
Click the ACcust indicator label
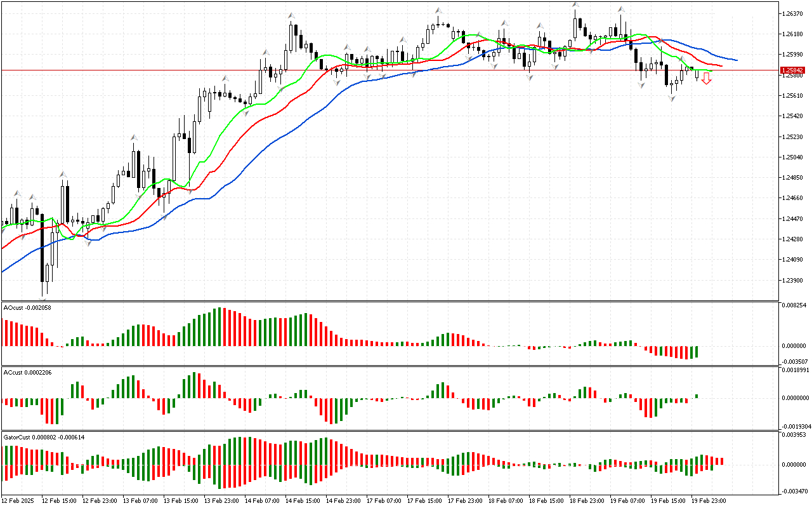click(27, 372)
